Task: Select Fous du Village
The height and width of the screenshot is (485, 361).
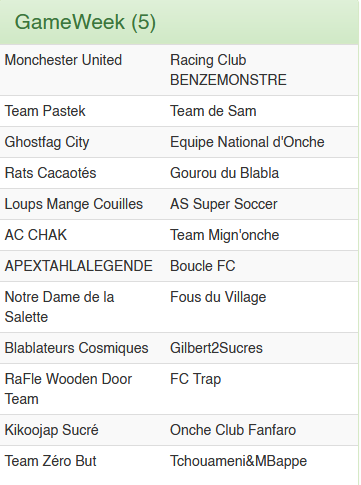Action: click(x=218, y=297)
